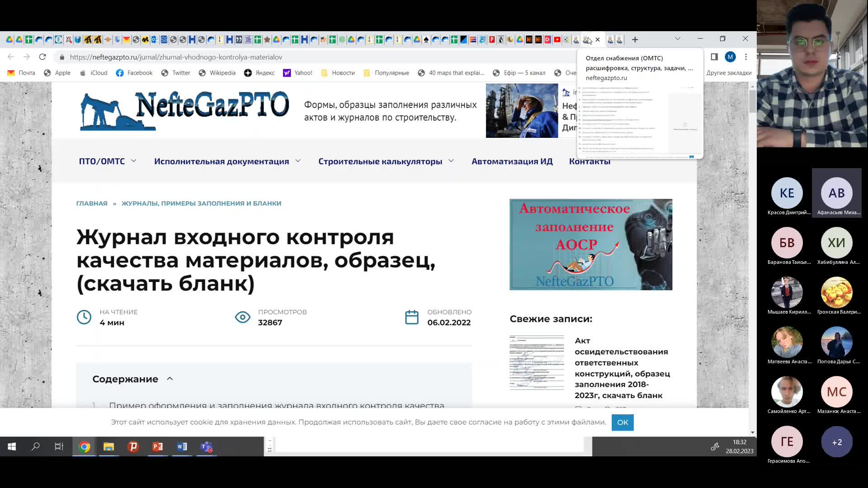This screenshot has width=868, height=488.
Task: Open the iCloud bookmark
Action: (94, 73)
